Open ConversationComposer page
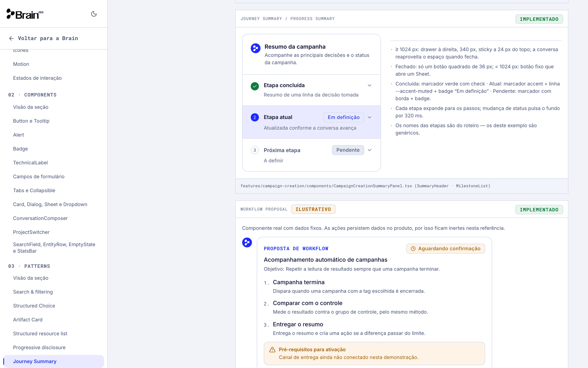Screen dimensions: 588x368 (40, 218)
